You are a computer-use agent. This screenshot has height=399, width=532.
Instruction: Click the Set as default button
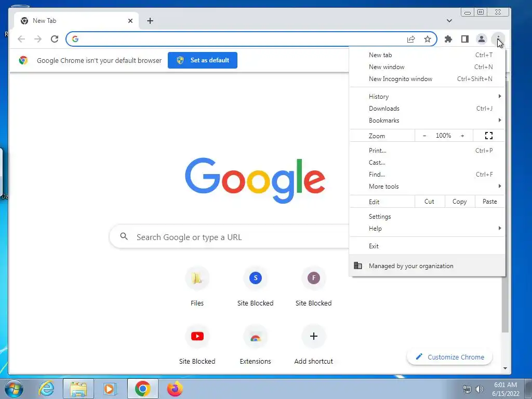point(203,60)
